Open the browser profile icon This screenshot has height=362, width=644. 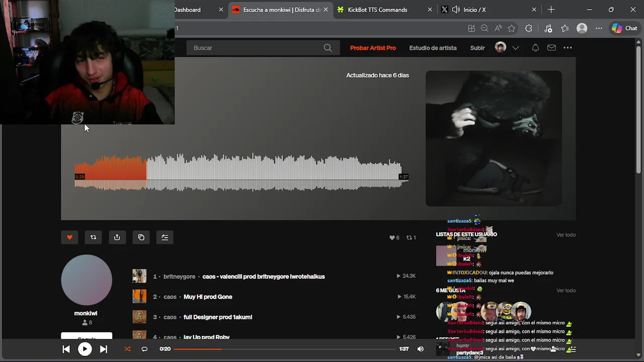[x=582, y=29]
